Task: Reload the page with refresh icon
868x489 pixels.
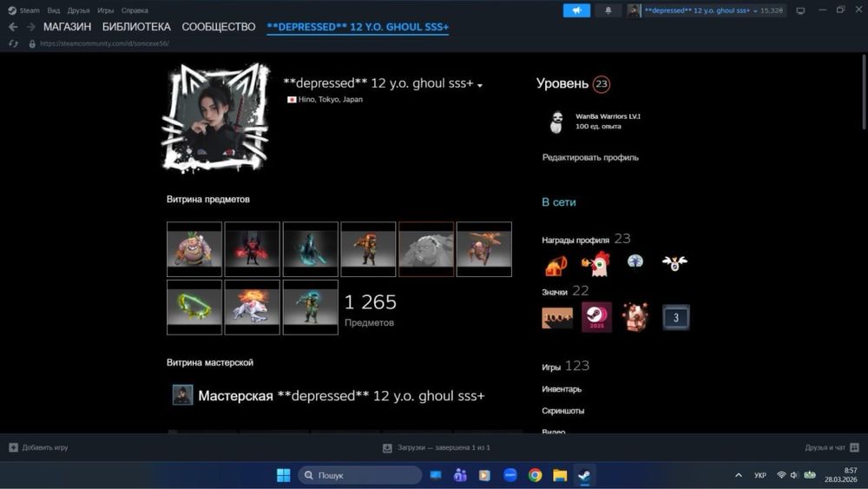Action: pos(13,43)
